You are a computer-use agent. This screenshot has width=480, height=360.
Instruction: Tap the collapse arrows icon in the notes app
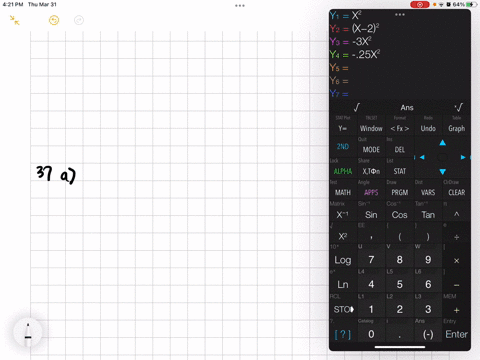pyautogui.click(x=14, y=20)
